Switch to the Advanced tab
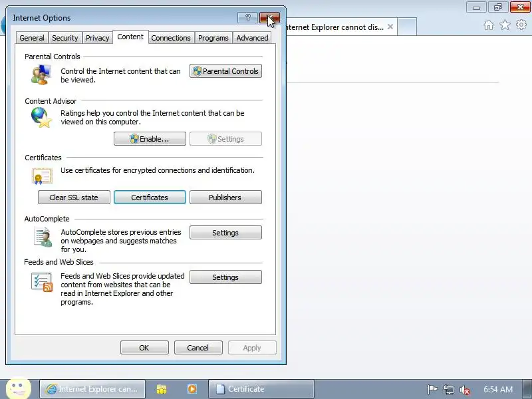 [x=253, y=38]
